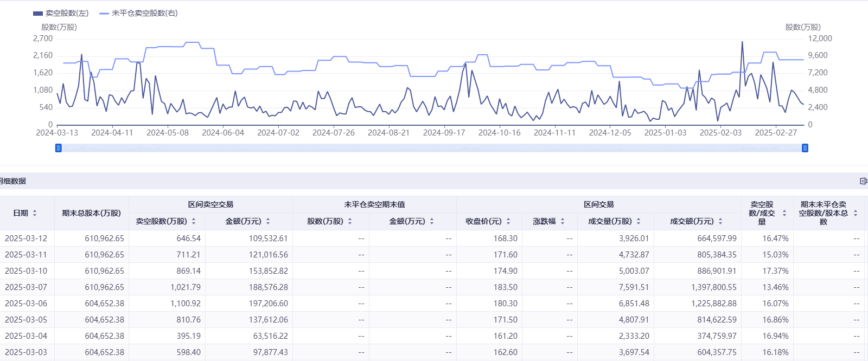Click the 2025-03-12 date row

26,238
